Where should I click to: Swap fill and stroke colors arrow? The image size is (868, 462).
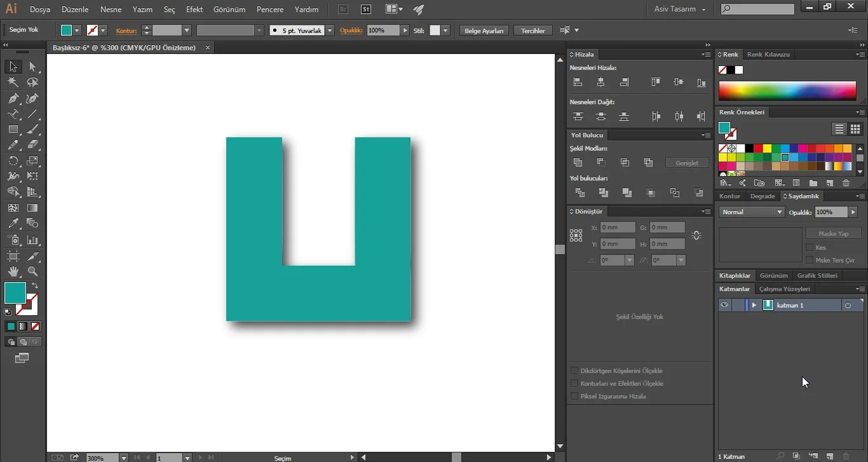coord(35,286)
